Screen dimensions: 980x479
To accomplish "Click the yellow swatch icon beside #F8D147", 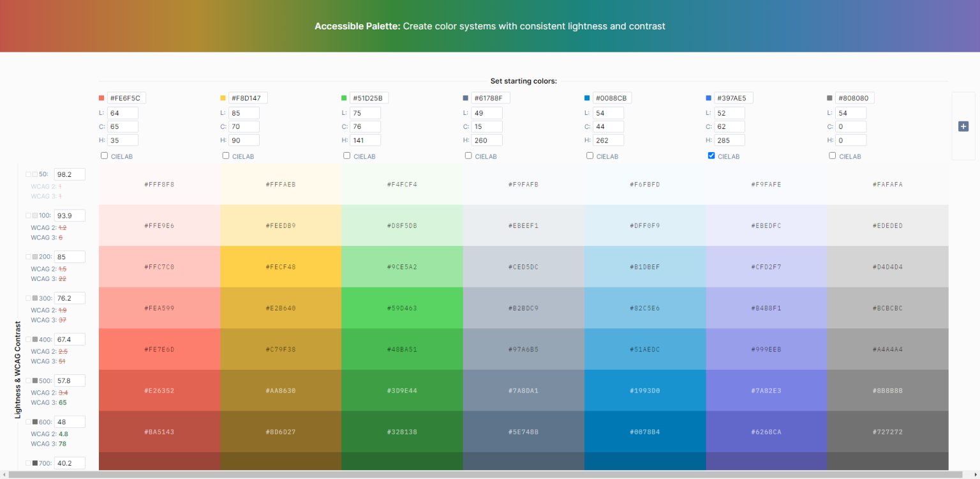I will 222,97.
